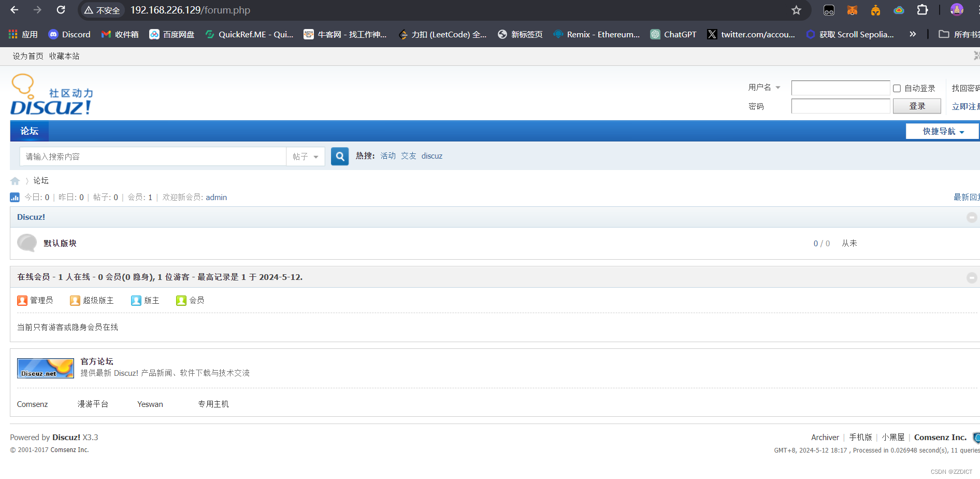The width and height of the screenshot is (980, 479).
Task: Open the twitter.com account bookmark
Action: pos(752,34)
